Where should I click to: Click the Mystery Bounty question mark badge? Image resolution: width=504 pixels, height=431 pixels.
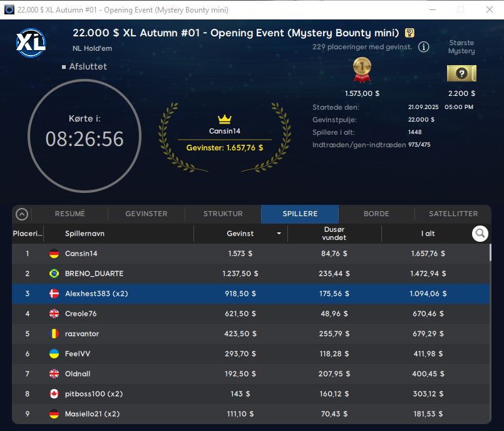point(409,33)
